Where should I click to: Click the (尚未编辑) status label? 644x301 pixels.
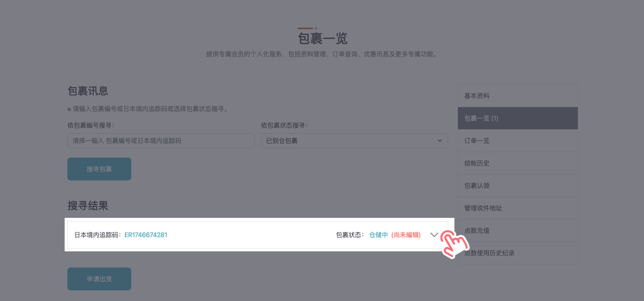tap(406, 235)
